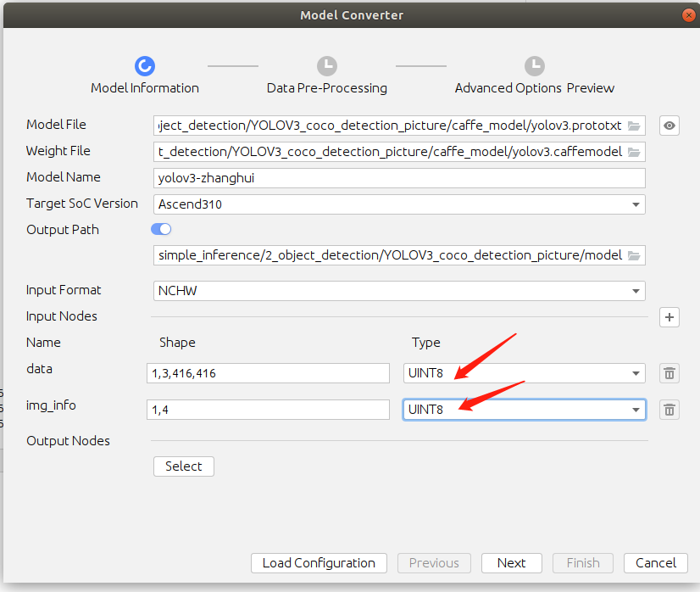This screenshot has height=592, width=700.
Task: Click the Model Information step icon
Action: tap(144, 66)
